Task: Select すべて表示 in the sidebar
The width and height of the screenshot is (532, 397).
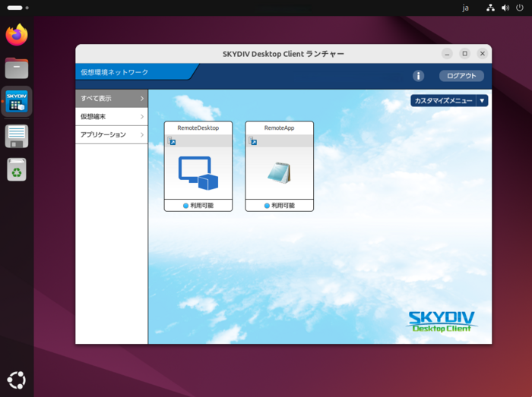Action: [112, 99]
